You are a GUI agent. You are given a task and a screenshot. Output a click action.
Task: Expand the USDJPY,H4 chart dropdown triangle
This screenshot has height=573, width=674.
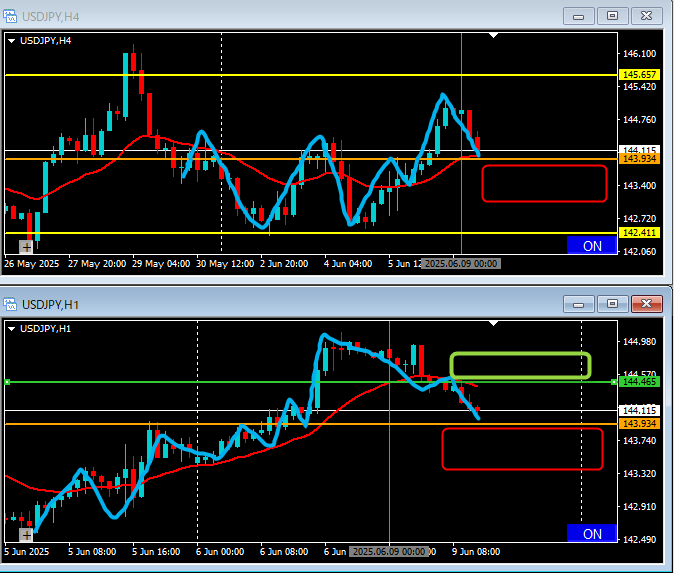[x=12, y=41]
